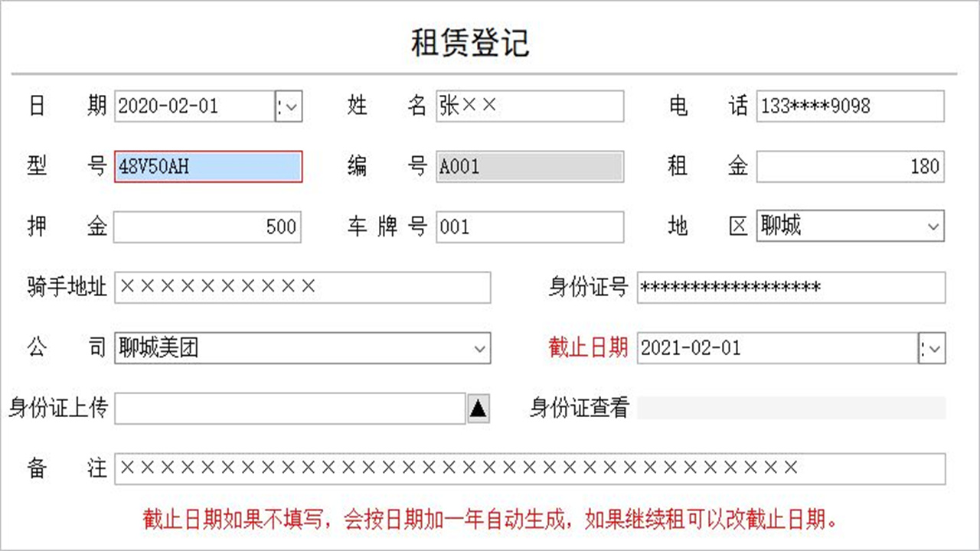Click the ID card upload triangle icon
Image resolution: width=980 pixels, height=551 pixels.
(x=477, y=409)
